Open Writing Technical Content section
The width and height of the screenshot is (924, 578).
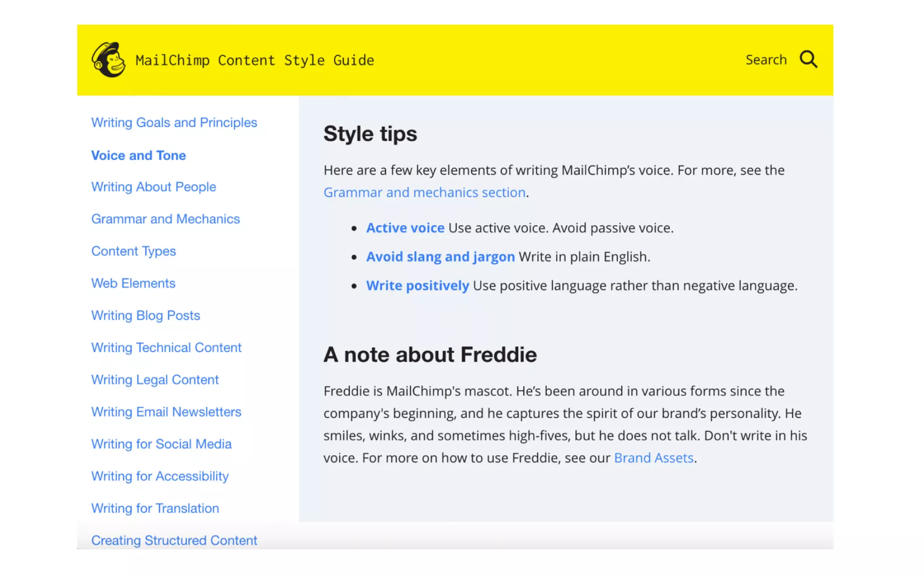pos(166,347)
